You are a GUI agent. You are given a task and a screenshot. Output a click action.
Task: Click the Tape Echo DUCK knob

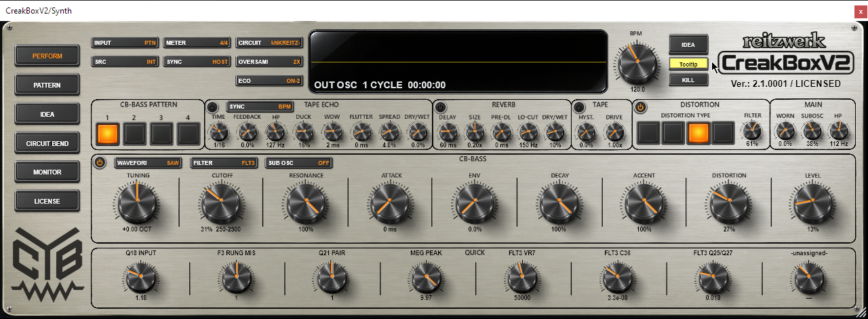coord(304,131)
